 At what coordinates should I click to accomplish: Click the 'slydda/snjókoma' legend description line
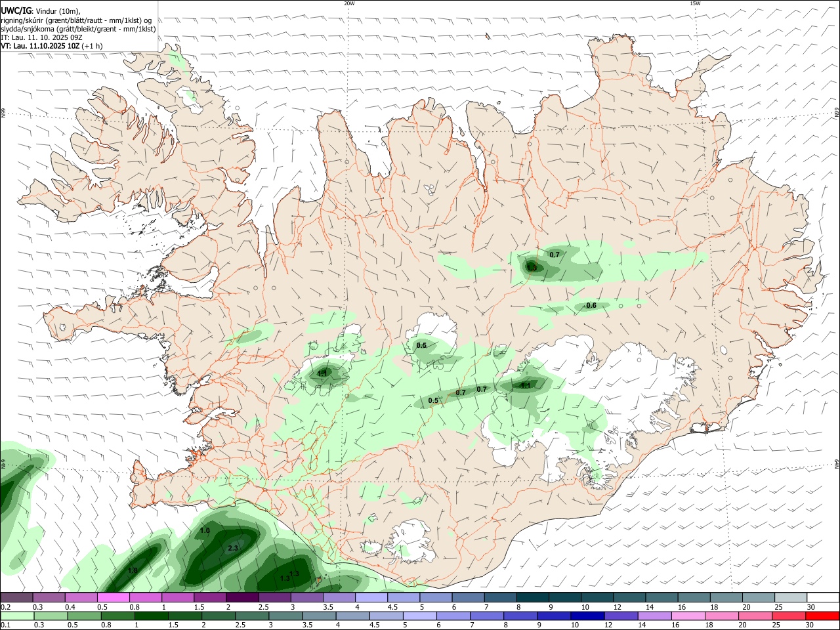point(78,29)
